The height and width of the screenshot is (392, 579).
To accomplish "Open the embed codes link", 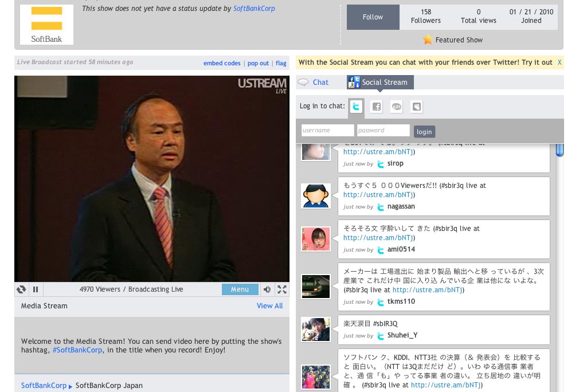I will click(222, 63).
